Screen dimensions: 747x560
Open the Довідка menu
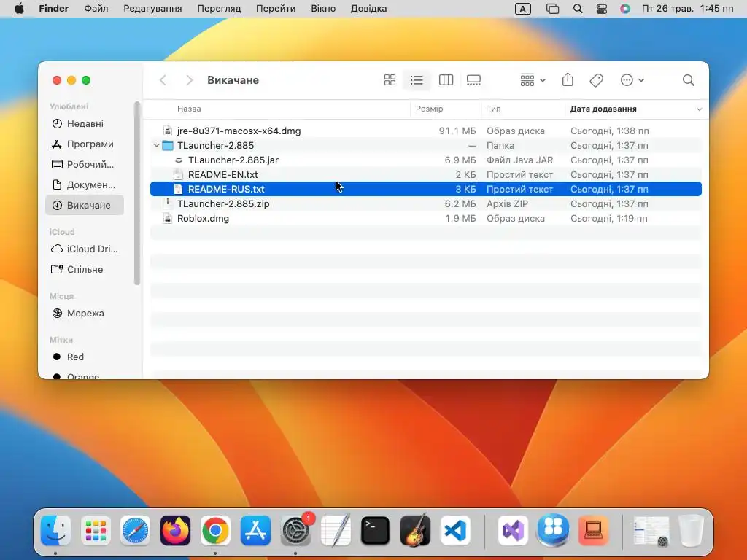click(368, 9)
